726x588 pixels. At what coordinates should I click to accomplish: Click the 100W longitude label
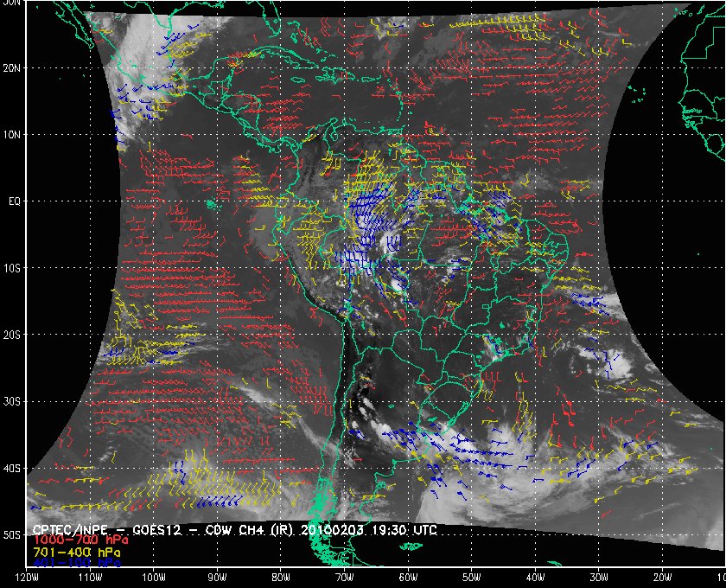pos(153,578)
